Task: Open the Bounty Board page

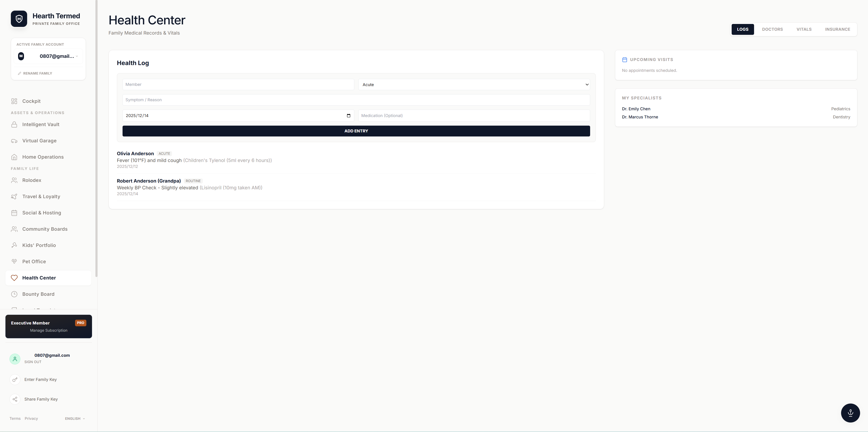Action: pyautogui.click(x=38, y=294)
